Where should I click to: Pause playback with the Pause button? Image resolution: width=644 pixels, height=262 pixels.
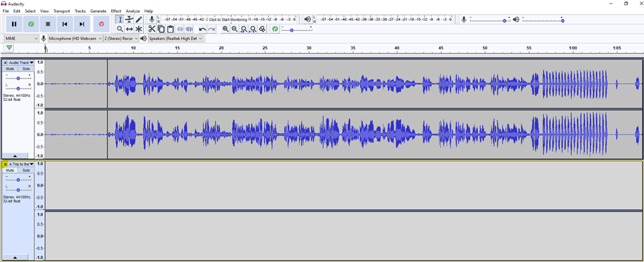click(14, 24)
